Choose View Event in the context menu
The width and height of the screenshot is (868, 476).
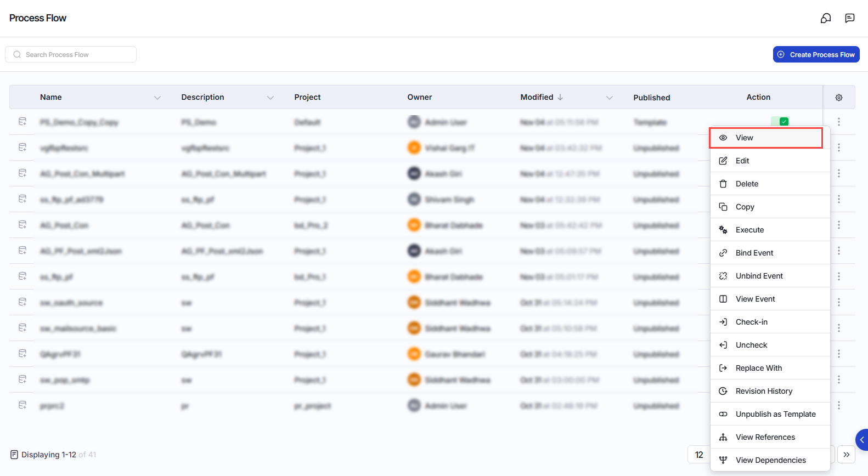pyautogui.click(x=770, y=299)
